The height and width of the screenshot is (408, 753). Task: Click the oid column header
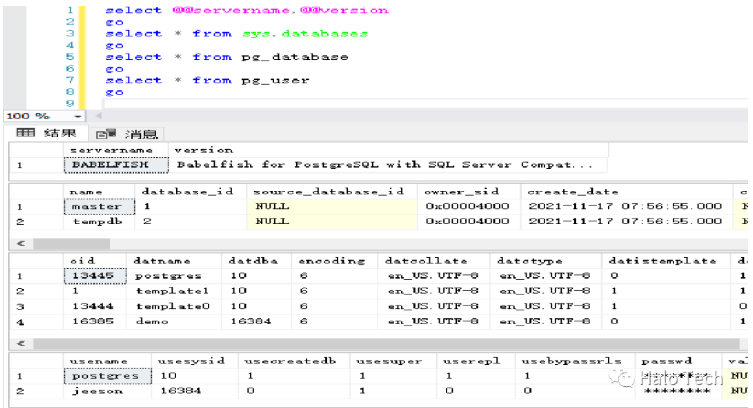[95, 261]
